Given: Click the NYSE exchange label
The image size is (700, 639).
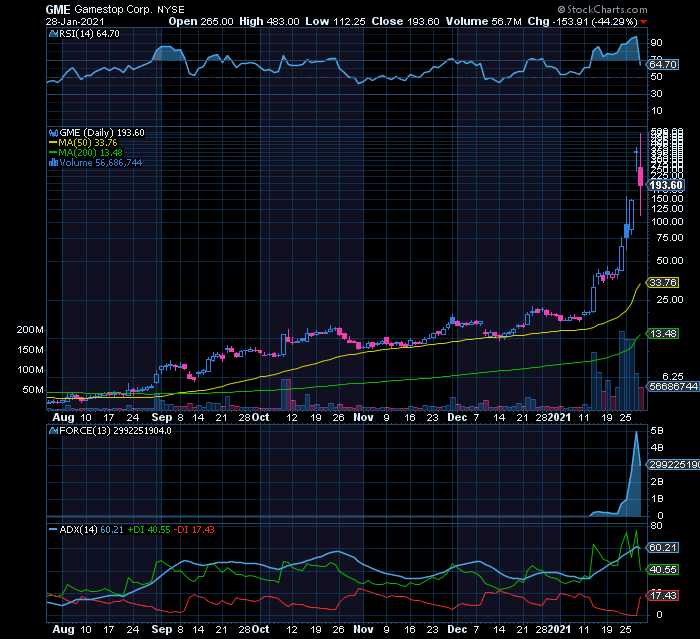Looking at the screenshot, I should tap(171, 10).
